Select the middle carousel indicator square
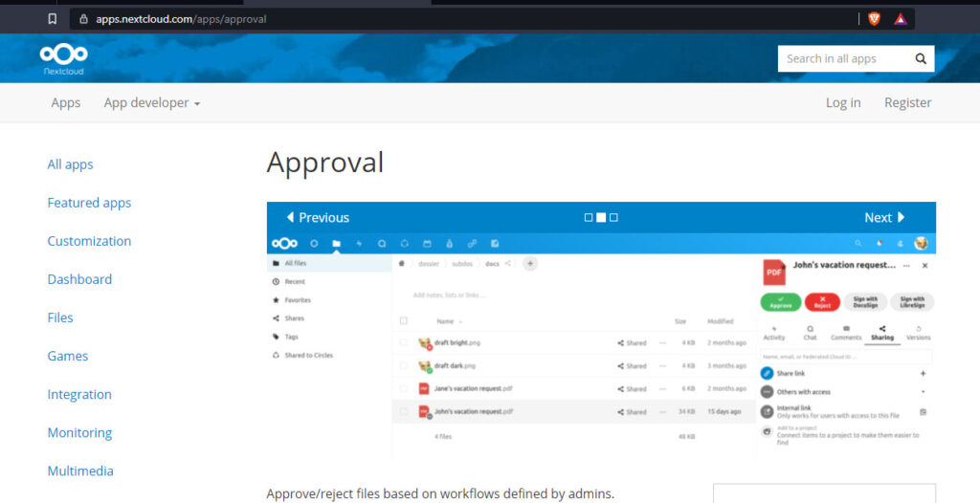Image resolution: width=980 pixels, height=503 pixels. tap(601, 218)
